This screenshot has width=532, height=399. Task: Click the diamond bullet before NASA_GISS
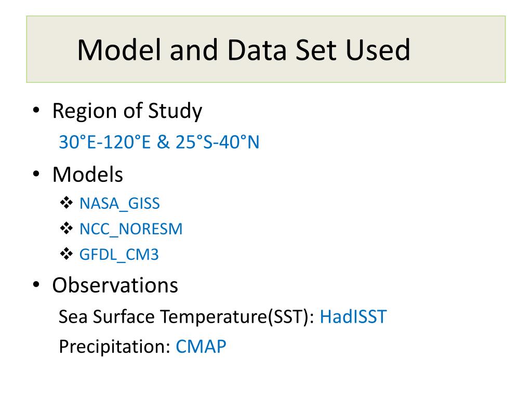(x=66, y=203)
